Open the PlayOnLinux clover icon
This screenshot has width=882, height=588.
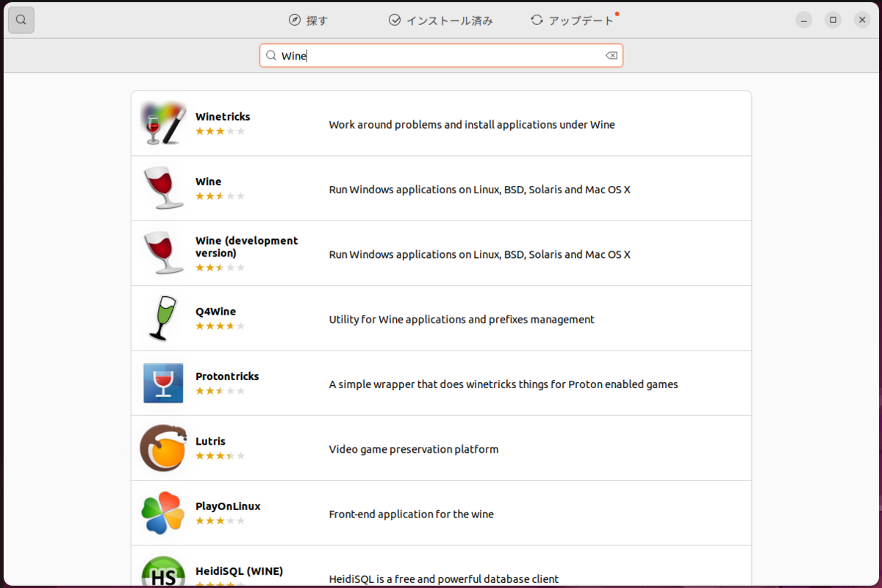(x=162, y=513)
